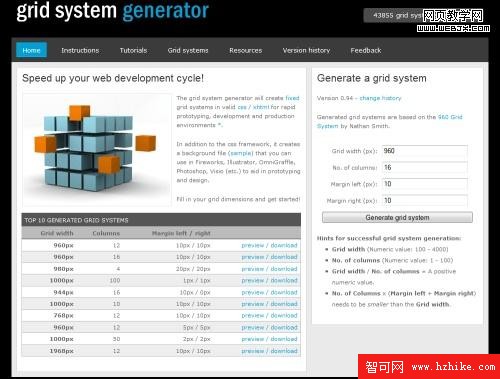Open the '(sample)' background file link
The height and width of the screenshot is (379, 500).
pyautogui.click(x=241, y=153)
